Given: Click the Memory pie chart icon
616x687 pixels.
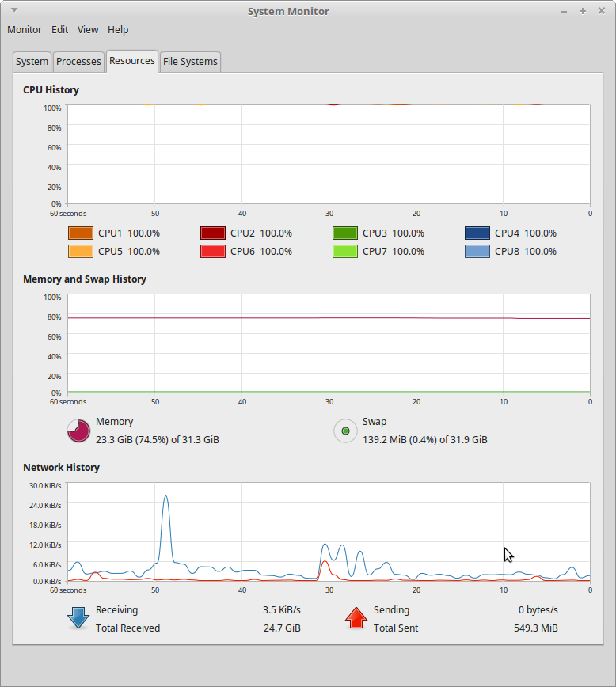Looking at the screenshot, I should coord(78,431).
